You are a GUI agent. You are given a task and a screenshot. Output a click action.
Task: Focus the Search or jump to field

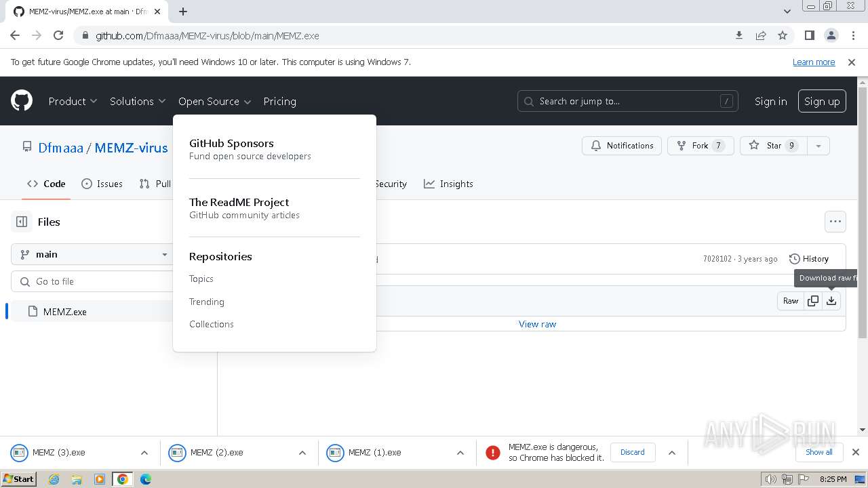pos(627,101)
